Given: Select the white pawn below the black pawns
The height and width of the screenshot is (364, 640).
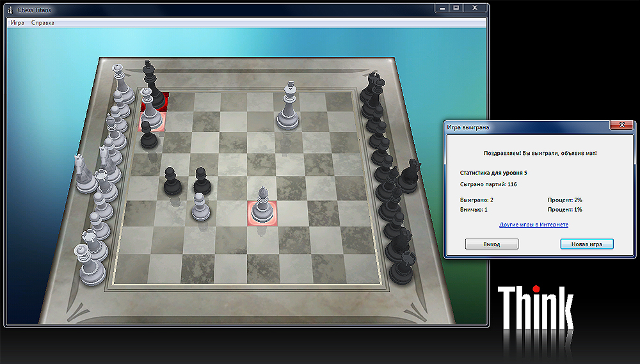Looking at the screenshot, I should (x=200, y=207).
